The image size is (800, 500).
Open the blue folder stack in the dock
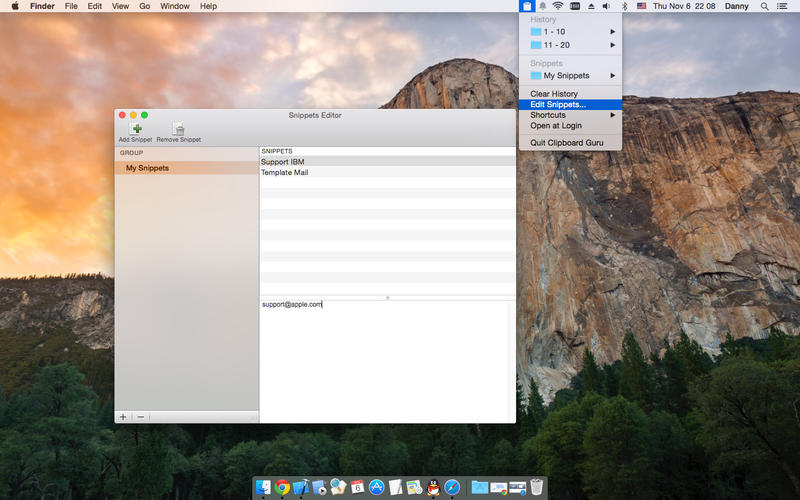pyautogui.click(x=480, y=487)
